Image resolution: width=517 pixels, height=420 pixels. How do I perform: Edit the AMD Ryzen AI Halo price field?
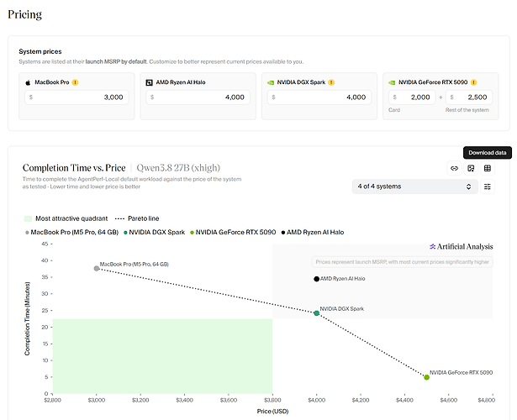pyautogui.click(x=198, y=97)
